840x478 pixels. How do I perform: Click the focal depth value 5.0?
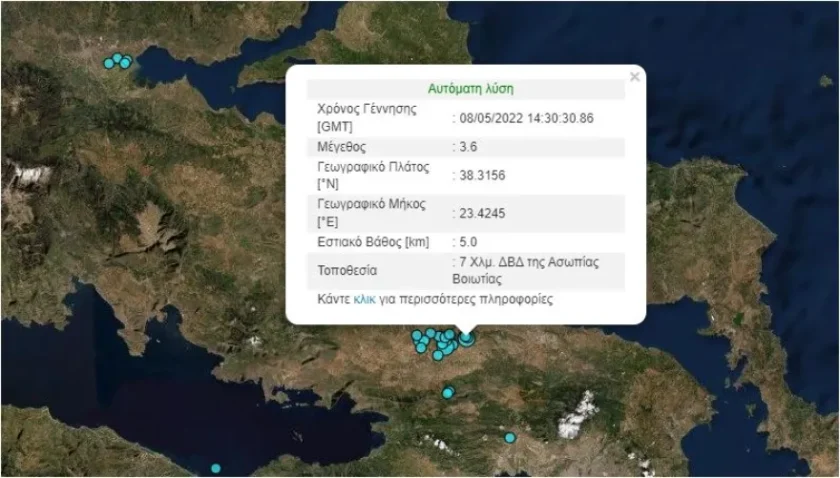click(x=468, y=242)
